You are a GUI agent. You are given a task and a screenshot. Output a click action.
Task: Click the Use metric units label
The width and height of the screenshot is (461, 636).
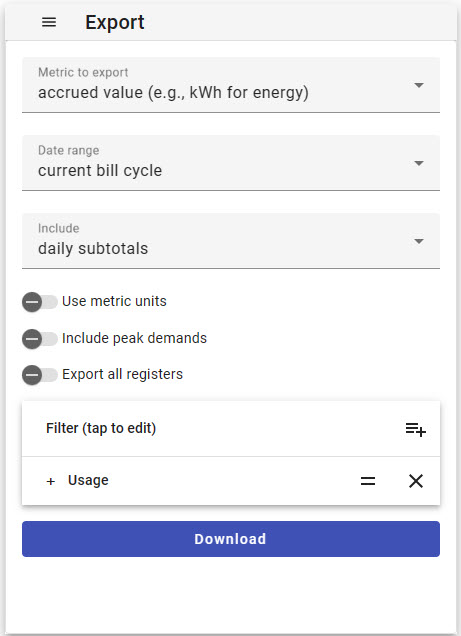tap(114, 301)
